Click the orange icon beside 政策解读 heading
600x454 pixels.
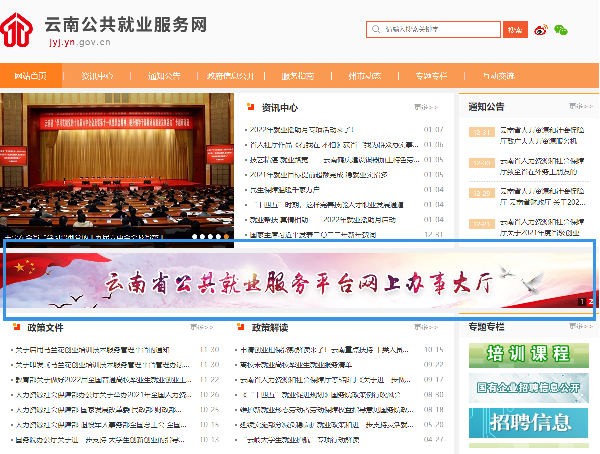240,327
